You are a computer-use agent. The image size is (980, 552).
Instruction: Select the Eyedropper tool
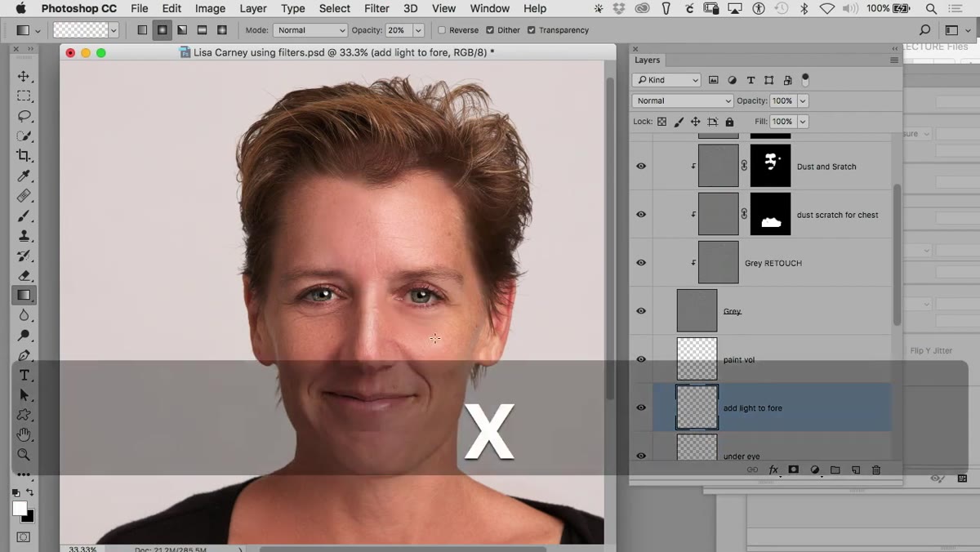pyautogui.click(x=24, y=176)
